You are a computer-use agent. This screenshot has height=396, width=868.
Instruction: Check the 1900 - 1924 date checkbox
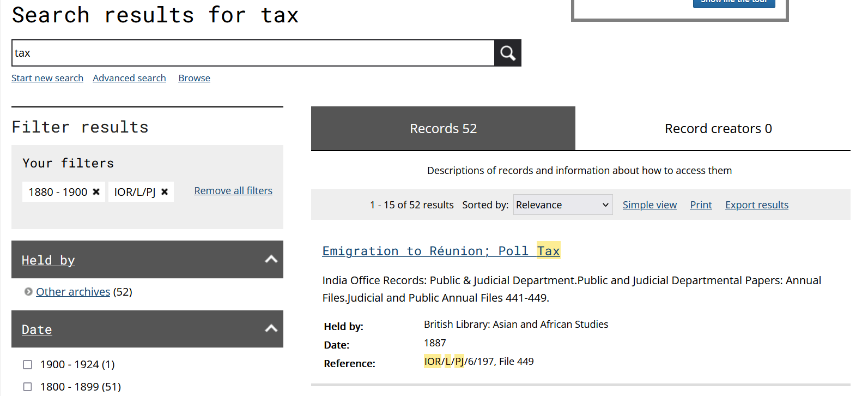coord(28,364)
